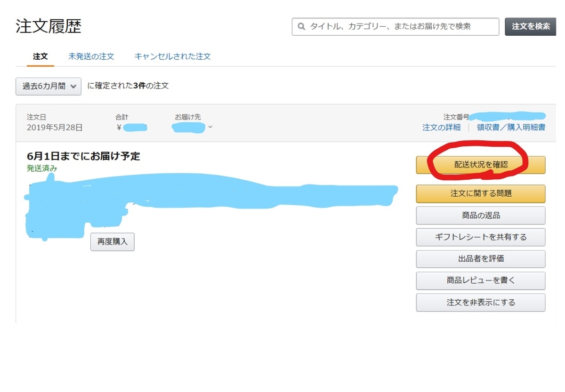Open the 過去6カ月間 period dropdown
The image size is (565, 392).
pos(48,86)
